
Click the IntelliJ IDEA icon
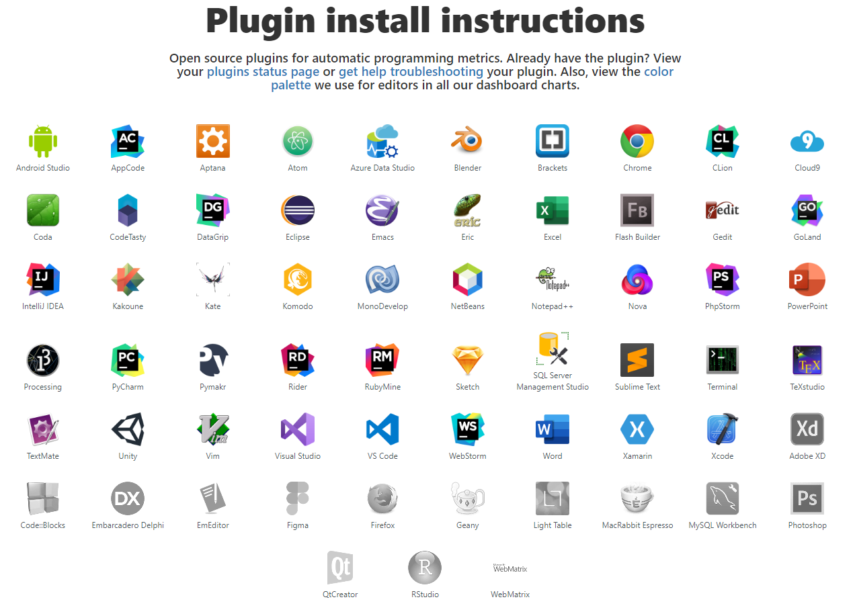coord(43,279)
